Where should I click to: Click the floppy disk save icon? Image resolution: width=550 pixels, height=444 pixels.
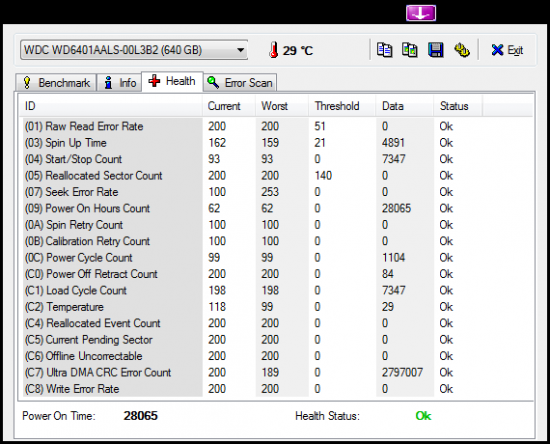point(436,50)
